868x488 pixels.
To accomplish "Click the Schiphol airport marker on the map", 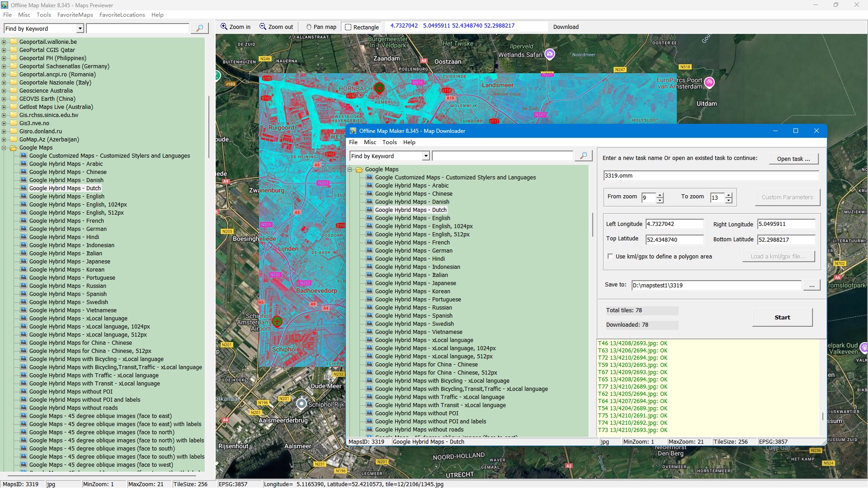I will point(277,321).
